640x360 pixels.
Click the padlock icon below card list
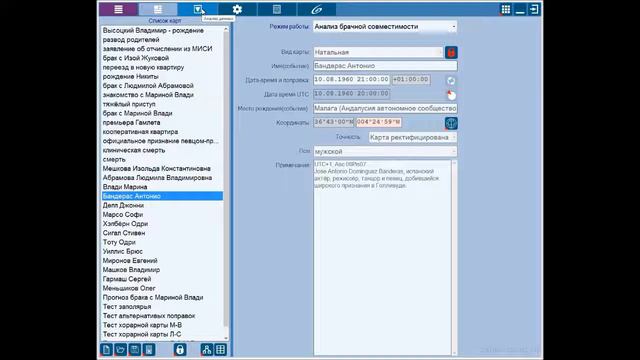click(180, 349)
